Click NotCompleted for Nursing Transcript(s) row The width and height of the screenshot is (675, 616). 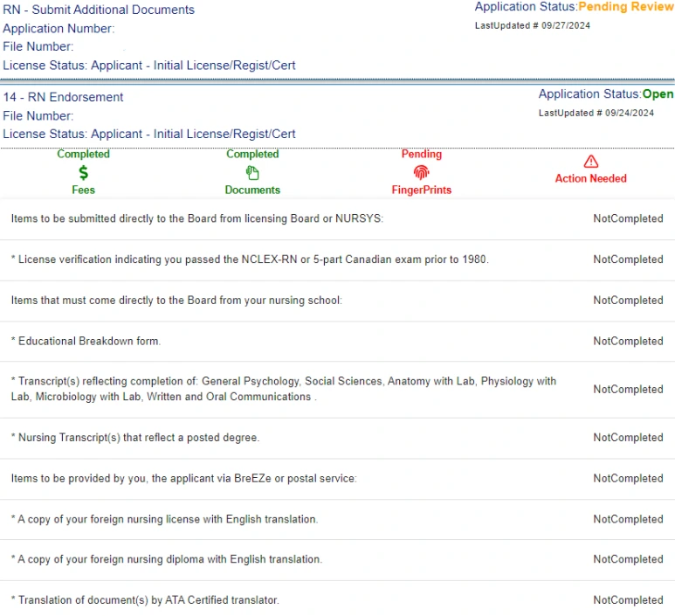pos(628,438)
